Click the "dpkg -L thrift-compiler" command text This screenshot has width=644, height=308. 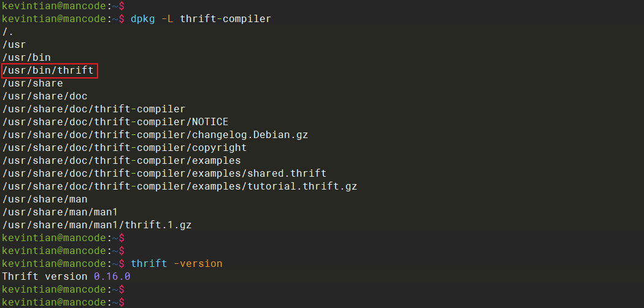click(201, 18)
